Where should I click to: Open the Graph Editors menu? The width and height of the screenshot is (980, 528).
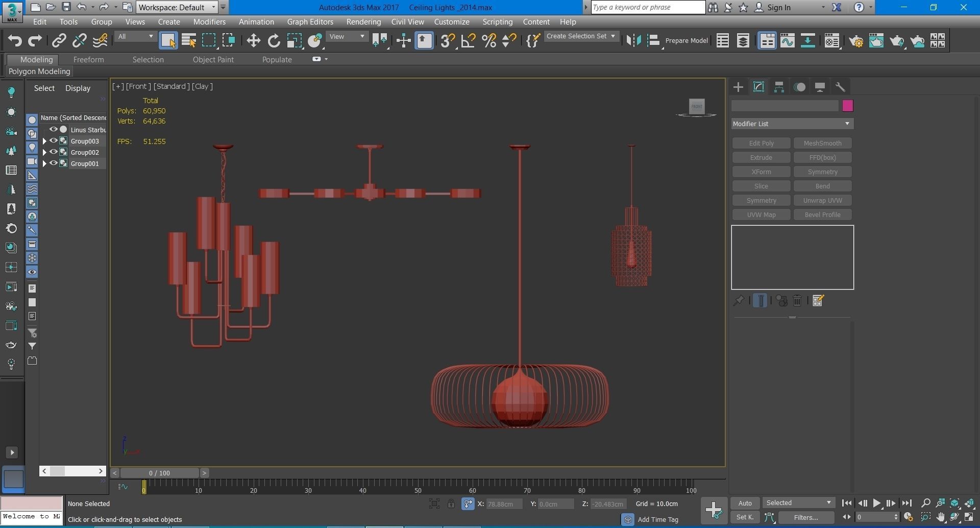[310, 22]
